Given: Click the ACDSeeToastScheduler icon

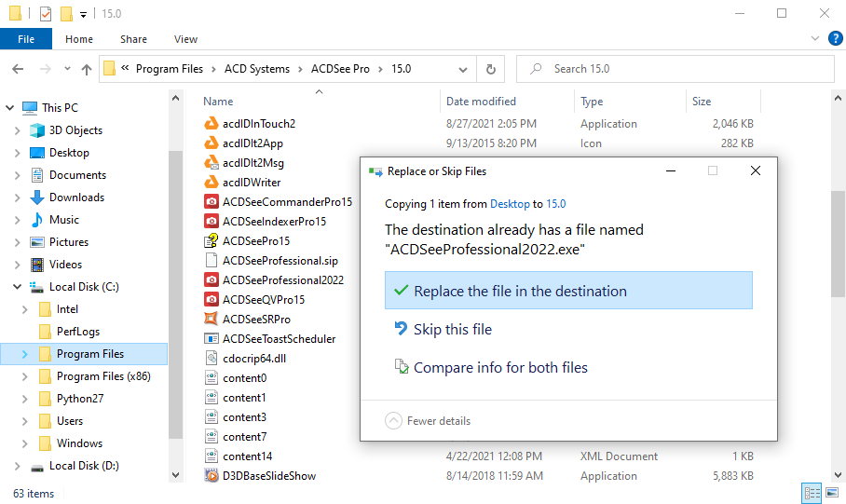Looking at the screenshot, I should point(211,338).
